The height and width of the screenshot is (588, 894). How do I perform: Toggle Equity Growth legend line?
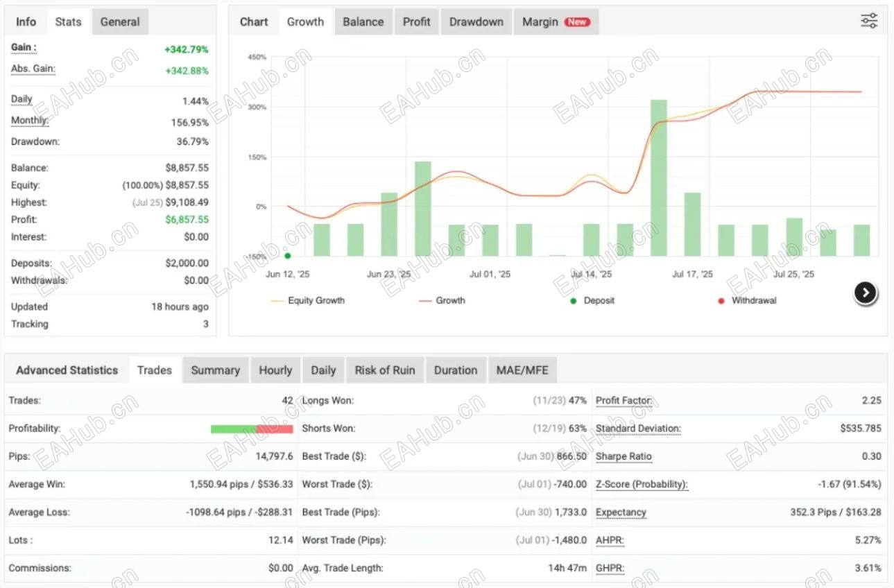click(x=307, y=300)
